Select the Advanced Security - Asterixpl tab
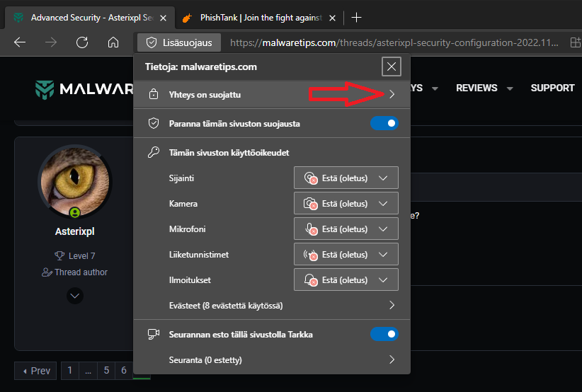Screen dimensions: 582x392 pyautogui.click(x=89, y=18)
